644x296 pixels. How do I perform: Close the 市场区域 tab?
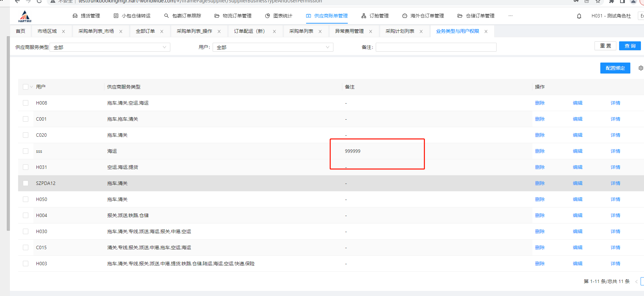coord(63,31)
